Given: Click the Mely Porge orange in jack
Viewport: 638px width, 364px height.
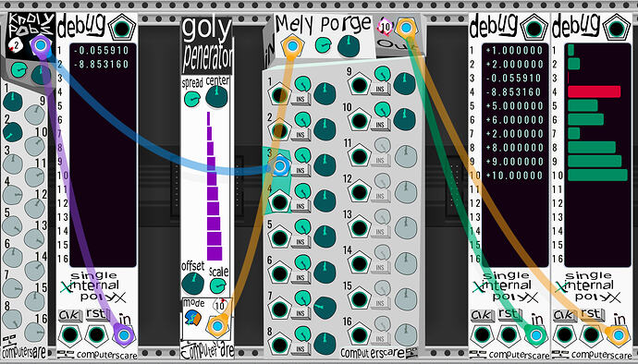Looking at the screenshot, I should click(x=292, y=46).
